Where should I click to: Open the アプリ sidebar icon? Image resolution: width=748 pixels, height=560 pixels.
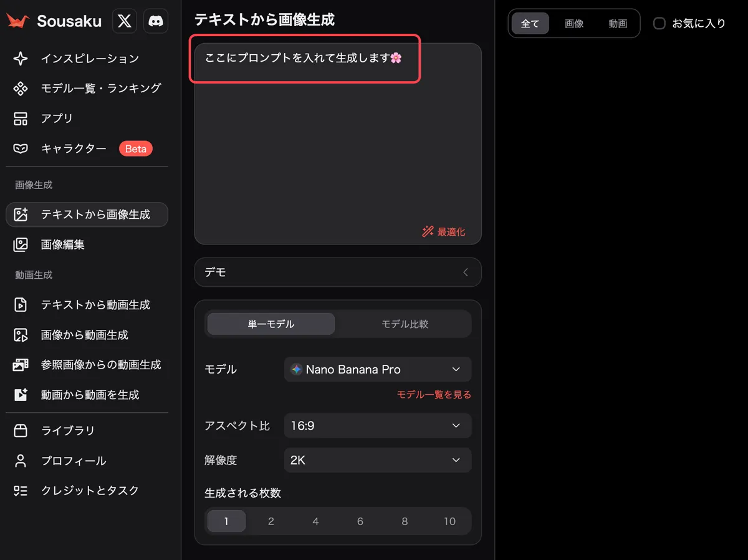click(21, 118)
